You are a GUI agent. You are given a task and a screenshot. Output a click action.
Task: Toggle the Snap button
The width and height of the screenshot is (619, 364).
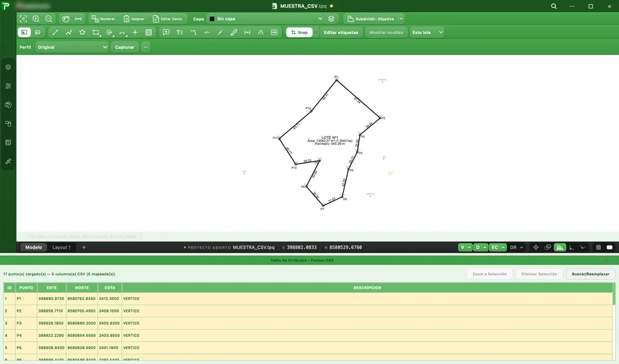[299, 32]
